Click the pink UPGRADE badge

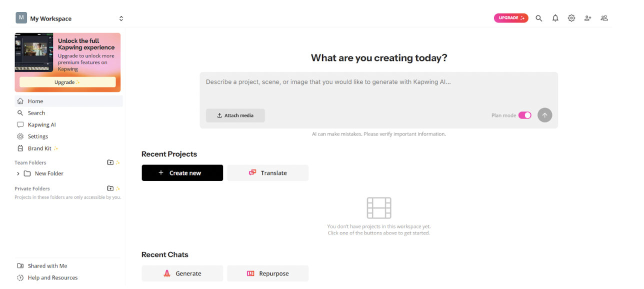(511, 18)
